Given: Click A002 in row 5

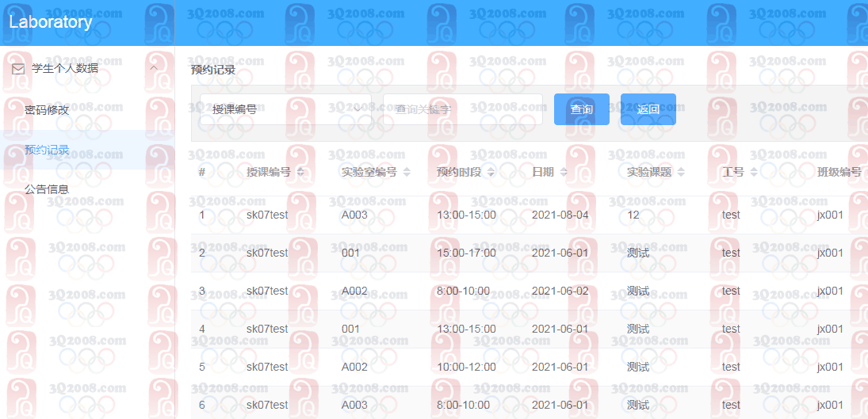Looking at the screenshot, I should pos(354,367).
